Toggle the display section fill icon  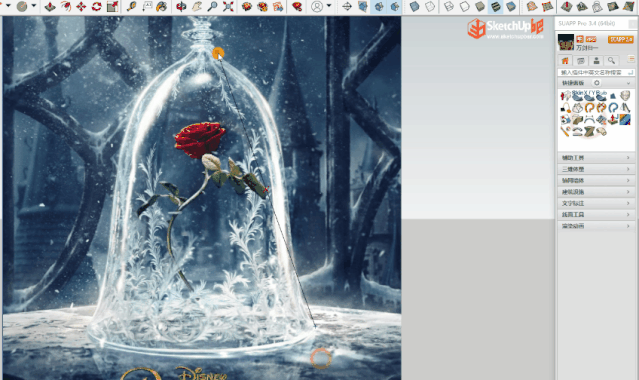[394, 7]
